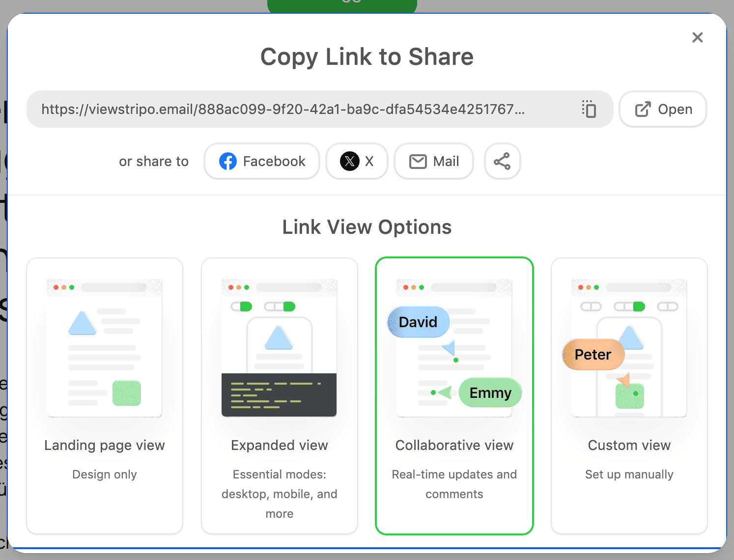Select the Facebook logo icon

tap(227, 161)
